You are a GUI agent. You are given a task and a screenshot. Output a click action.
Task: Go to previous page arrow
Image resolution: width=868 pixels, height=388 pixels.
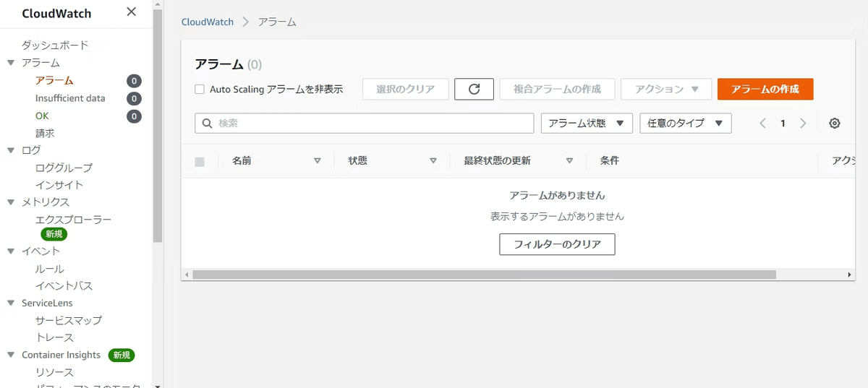[762, 124]
